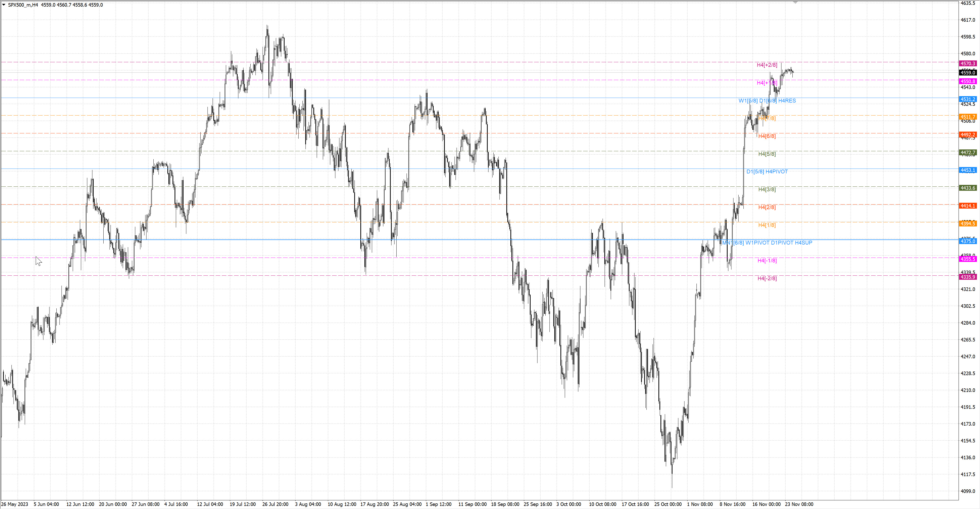The width and height of the screenshot is (980, 509).
Task: Click the orange 4511.7 price label
Action: [x=967, y=117]
